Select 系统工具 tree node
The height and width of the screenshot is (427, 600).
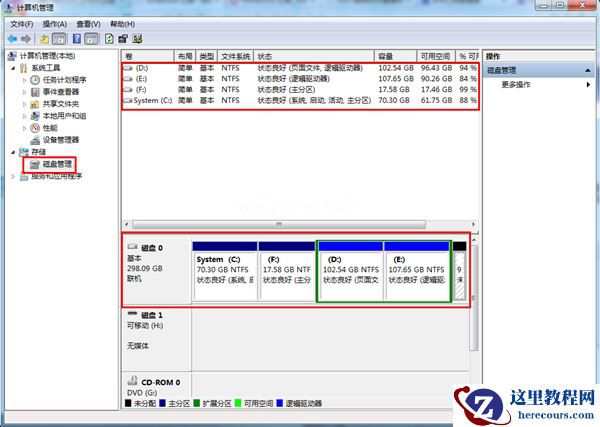[x=46, y=68]
